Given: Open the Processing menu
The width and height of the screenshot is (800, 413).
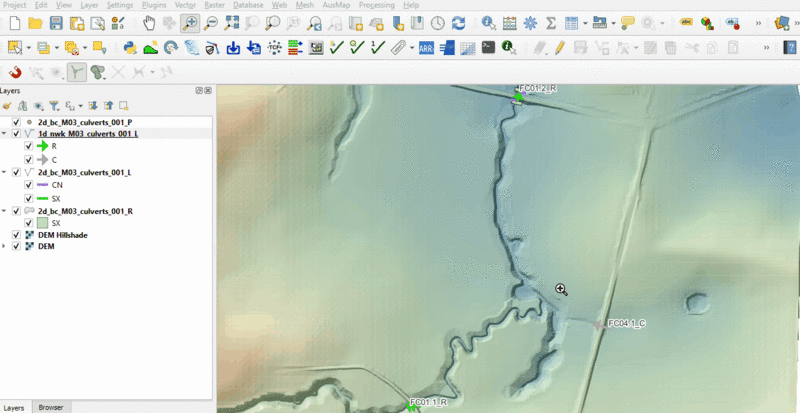Looking at the screenshot, I should [376, 5].
